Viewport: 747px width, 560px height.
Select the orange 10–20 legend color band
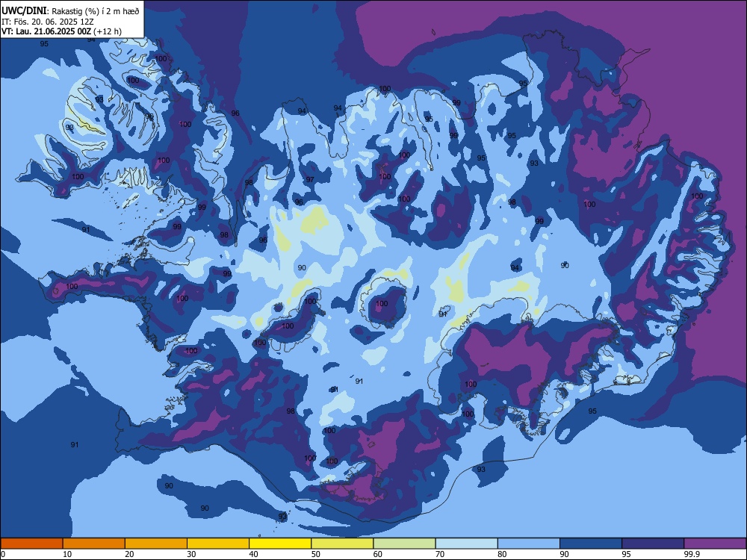94,544
